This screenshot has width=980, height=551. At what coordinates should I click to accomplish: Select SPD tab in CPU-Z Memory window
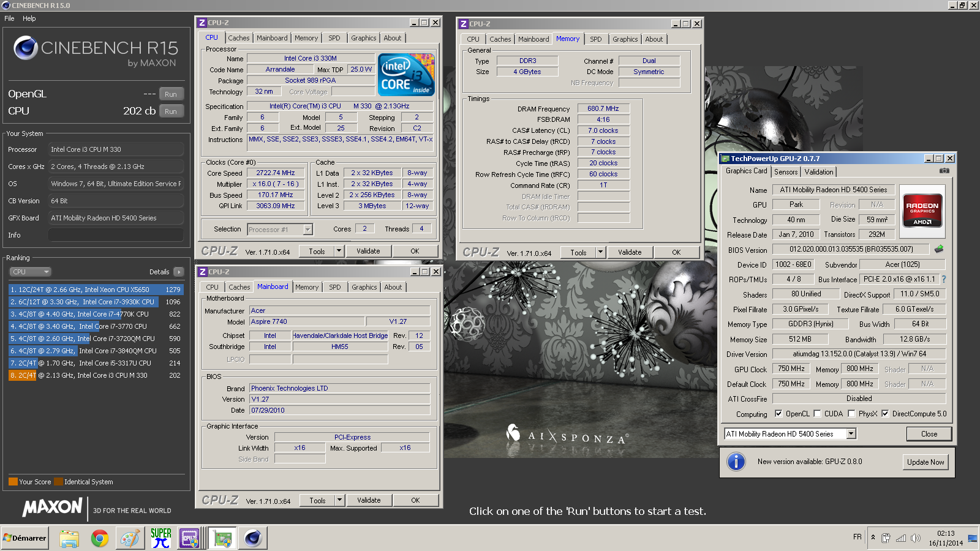click(596, 39)
